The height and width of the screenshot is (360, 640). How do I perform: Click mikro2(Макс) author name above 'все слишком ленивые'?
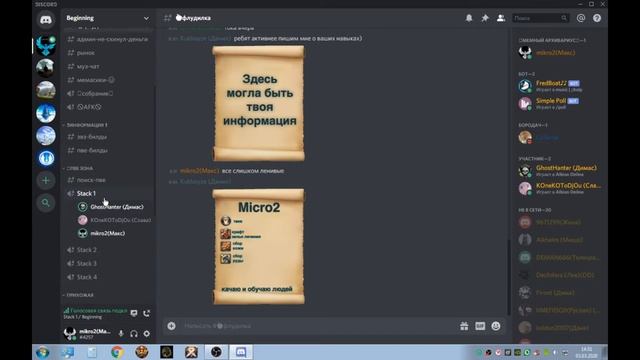point(199,171)
